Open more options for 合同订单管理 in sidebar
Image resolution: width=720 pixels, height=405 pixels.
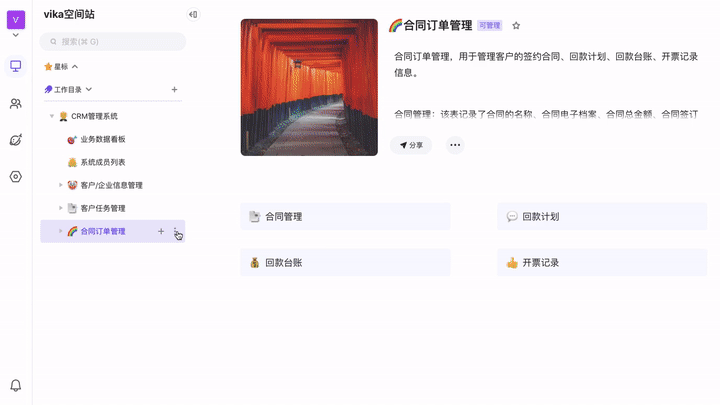[175, 231]
